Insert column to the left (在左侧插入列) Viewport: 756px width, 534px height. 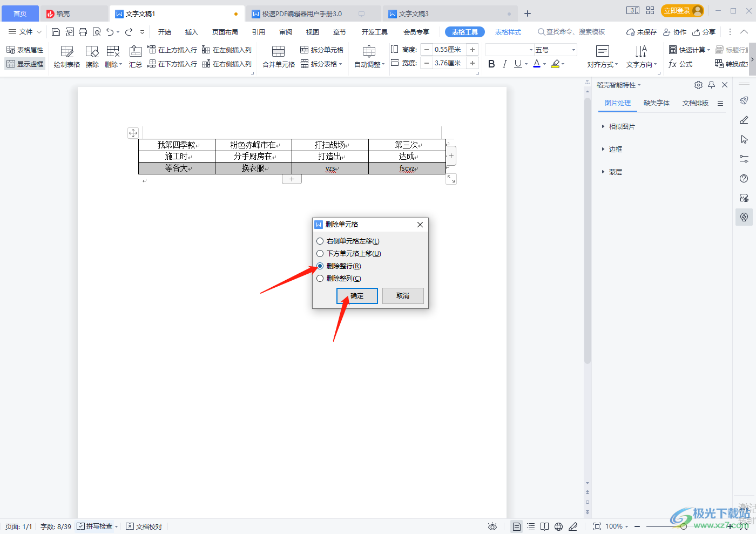point(227,50)
